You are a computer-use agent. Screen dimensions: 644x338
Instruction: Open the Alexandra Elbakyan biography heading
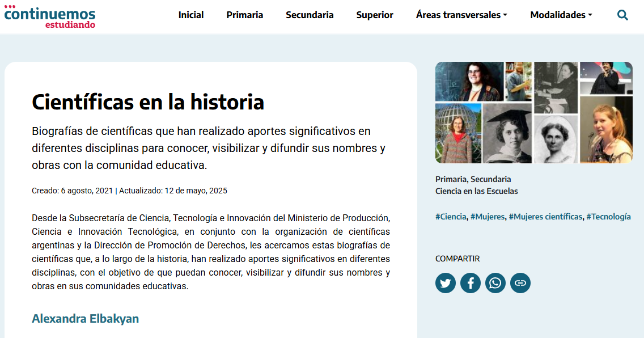pos(86,319)
